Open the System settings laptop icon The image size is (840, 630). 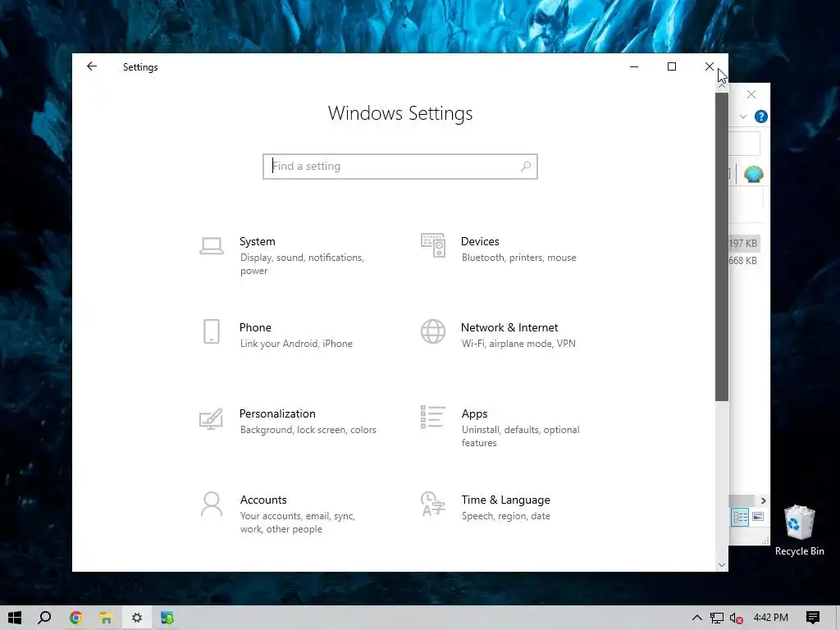click(212, 246)
